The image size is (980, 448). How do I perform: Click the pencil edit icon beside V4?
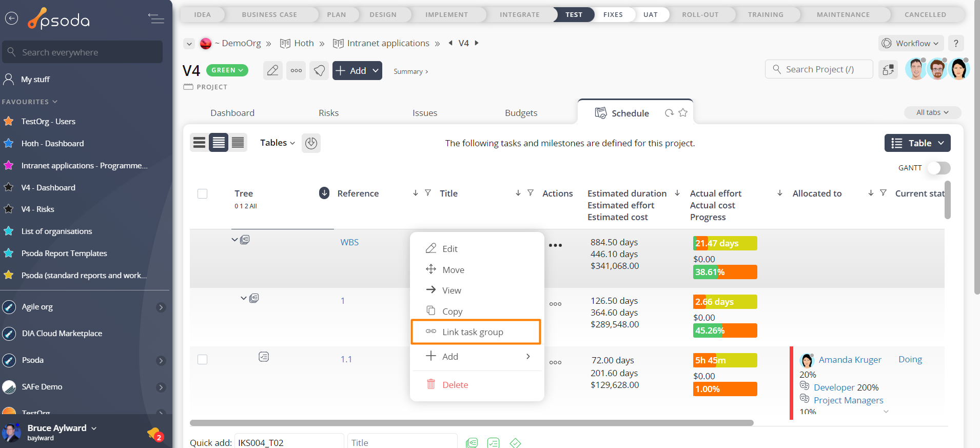pyautogui.click(x=272, y=70)
